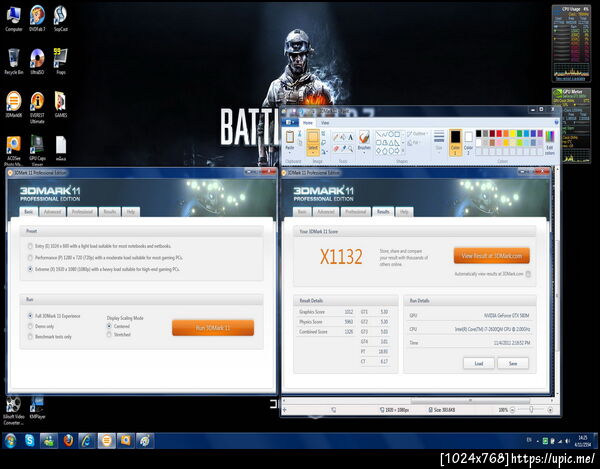Viewport: 600px width, 469px height.
Task: Switch to the View tab in Paint
Action: click(325, 123)
